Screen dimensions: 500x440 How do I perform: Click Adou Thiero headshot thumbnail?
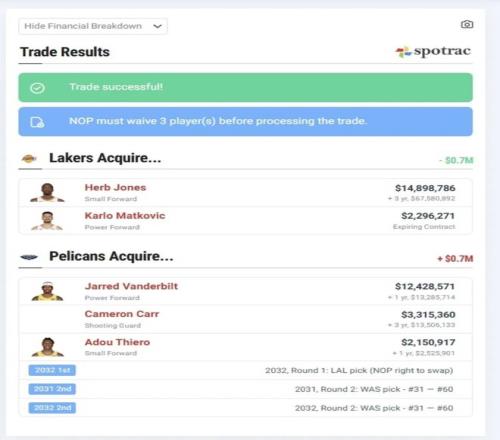tap(47, 347)
